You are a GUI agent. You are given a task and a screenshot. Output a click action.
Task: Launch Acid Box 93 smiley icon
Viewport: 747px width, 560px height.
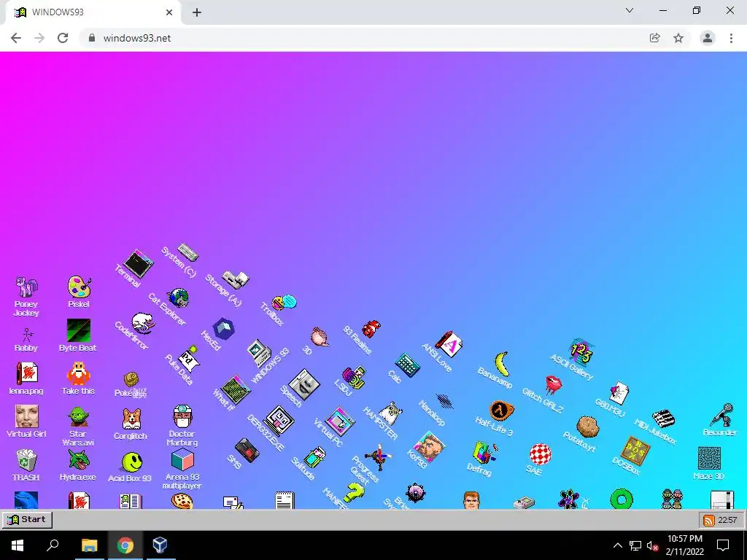point(131,462)
